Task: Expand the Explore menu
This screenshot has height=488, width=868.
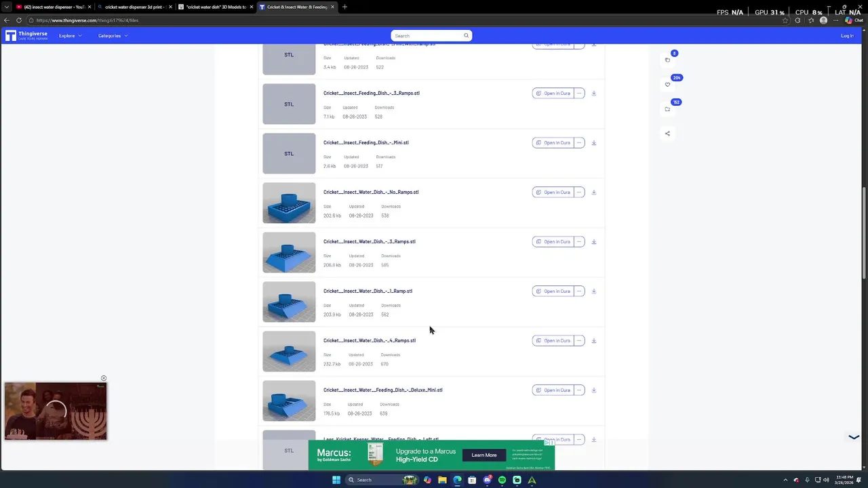Action: coord(71,36)
